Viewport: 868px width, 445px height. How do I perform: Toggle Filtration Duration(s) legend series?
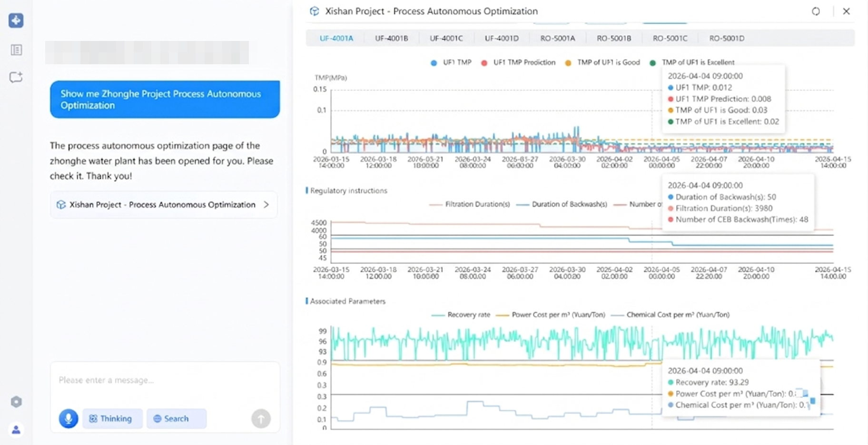click(470, 204)
